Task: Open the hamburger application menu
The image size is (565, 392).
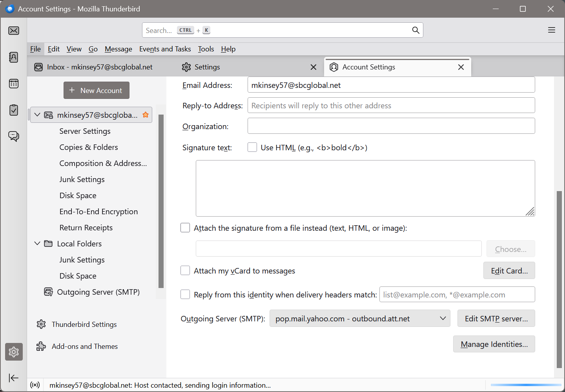Action: pos(551,30)
